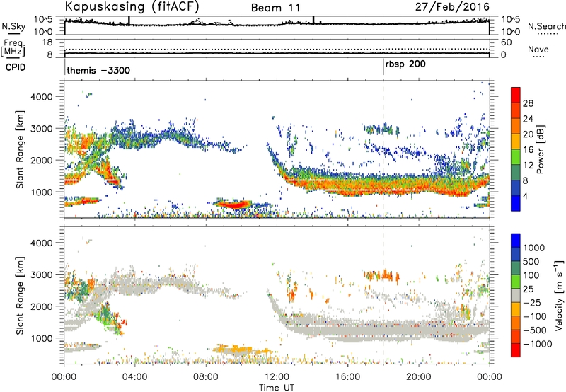The image size is (566, 392).
Task: Click the 24 label on Power color bar
Action: pos(528,119)
